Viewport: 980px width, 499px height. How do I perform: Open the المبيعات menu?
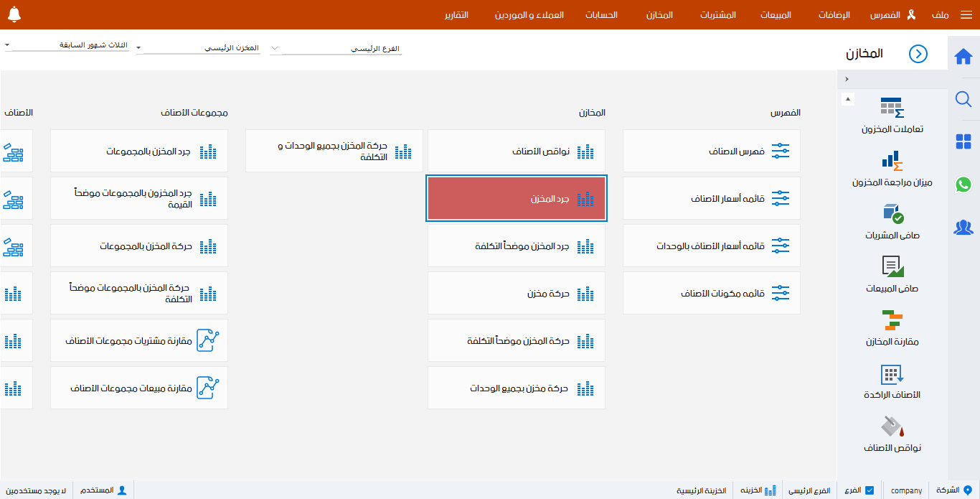[774, 14]
